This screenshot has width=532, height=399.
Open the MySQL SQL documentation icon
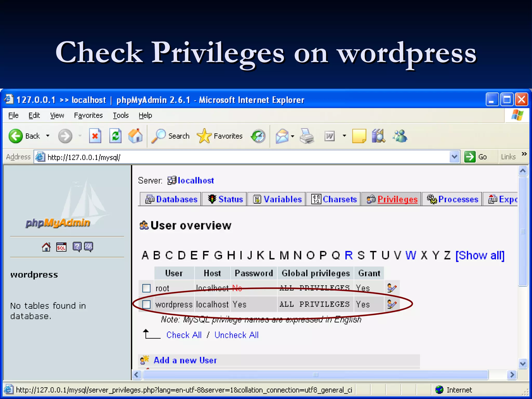88,247
